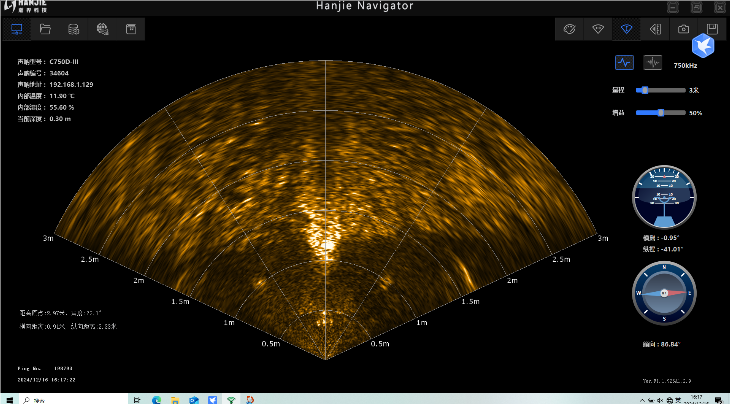Open the color palette icon
This screenshot has width=730, height=404.
571,29
